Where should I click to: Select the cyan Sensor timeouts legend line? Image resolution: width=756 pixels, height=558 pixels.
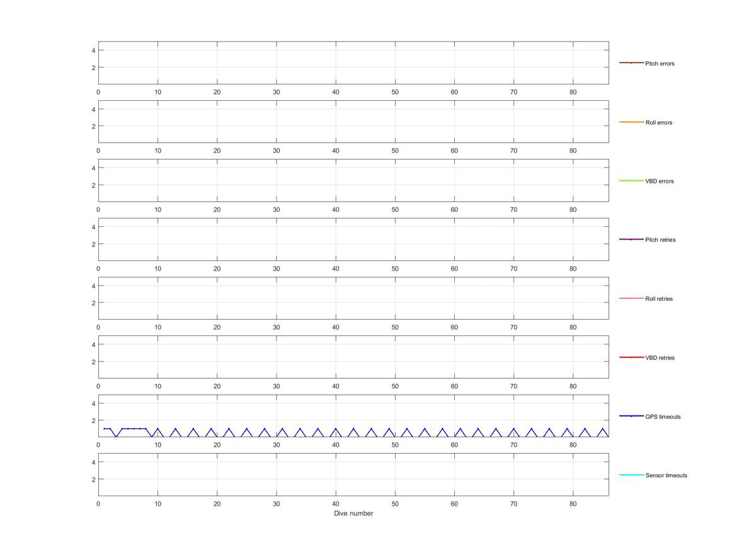tap(631, 475)
